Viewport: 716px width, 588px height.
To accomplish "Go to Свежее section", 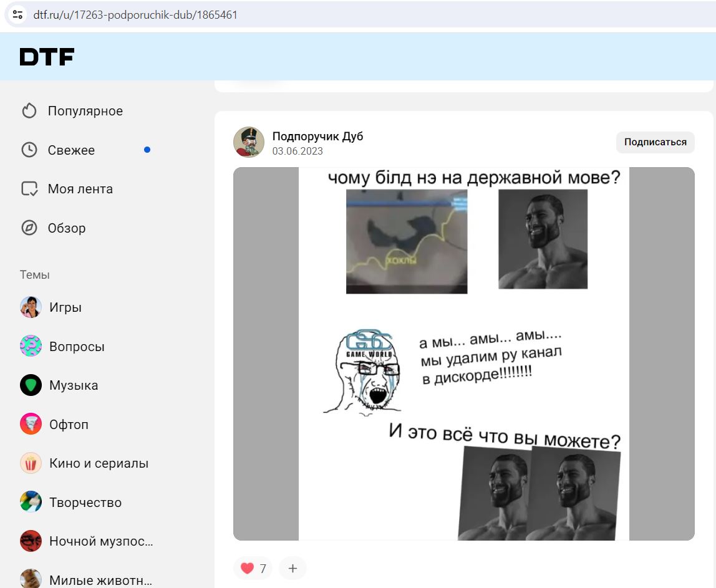I will click(x=71, y=150).
